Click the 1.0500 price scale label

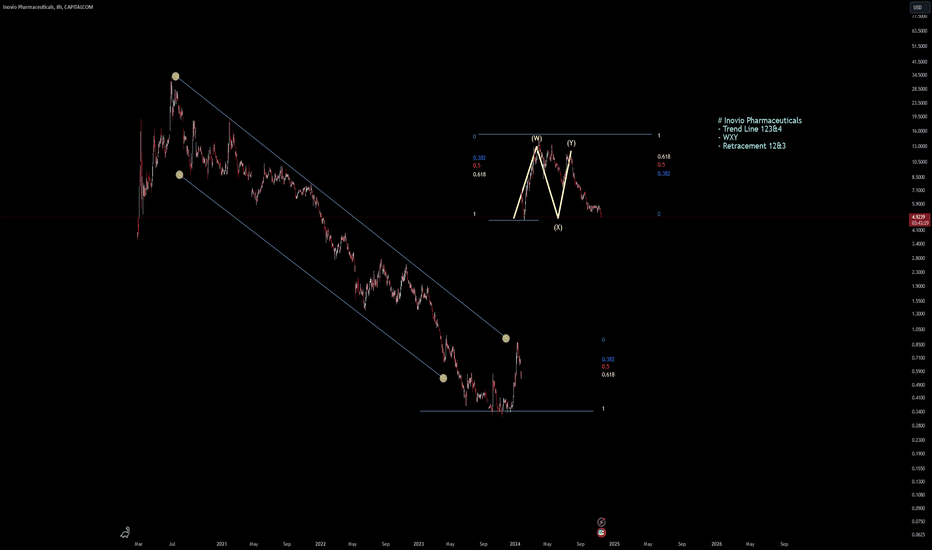(x=920, y=329)
